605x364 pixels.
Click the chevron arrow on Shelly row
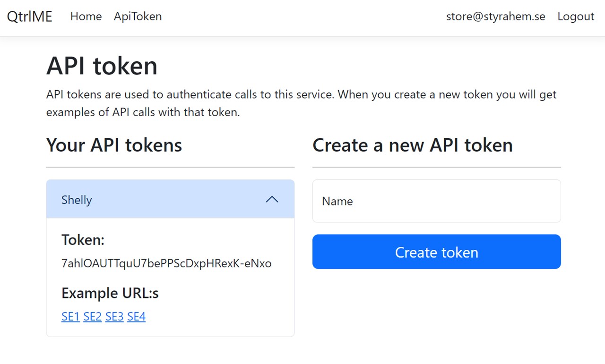(x=272, y=200)
